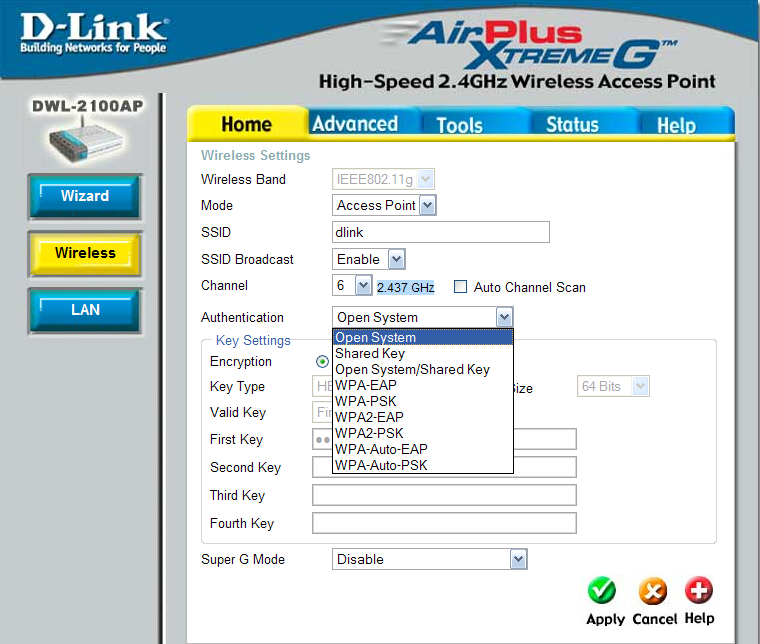This screenshot has height=644, width=760.
Task: Choose WPA-PSK authentication
Action: pos(423,401)
